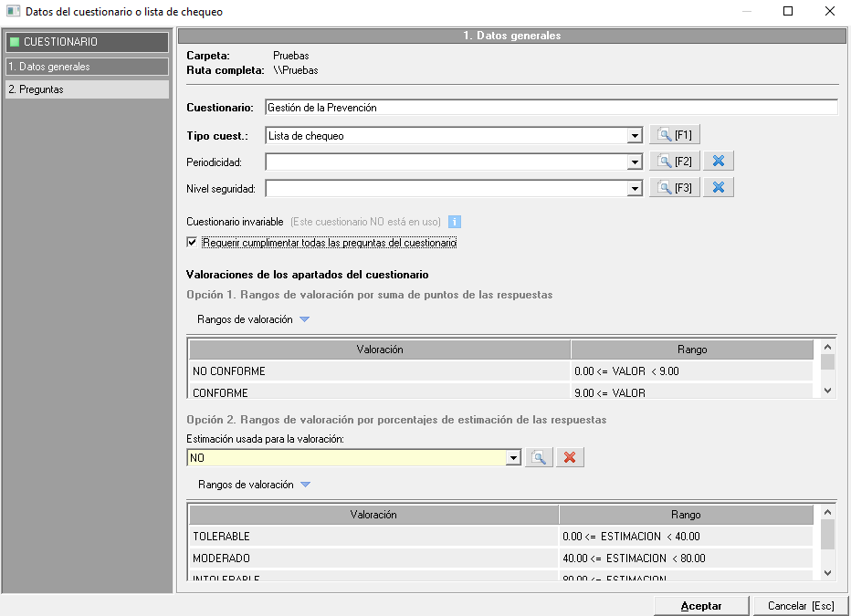
Task: Switch to the 2. Preguntas section
Action: pyautogui.click(x=86, y=89)
